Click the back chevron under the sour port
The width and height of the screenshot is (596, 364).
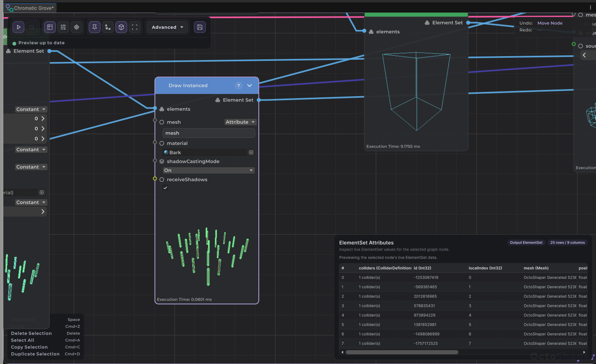pyautogui.click(x=585, y=55)
